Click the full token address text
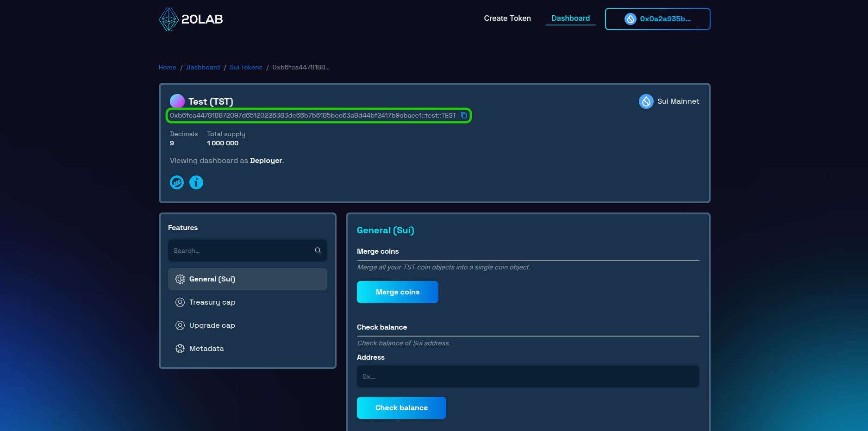The image size is (868, 431). coord(313,115)
